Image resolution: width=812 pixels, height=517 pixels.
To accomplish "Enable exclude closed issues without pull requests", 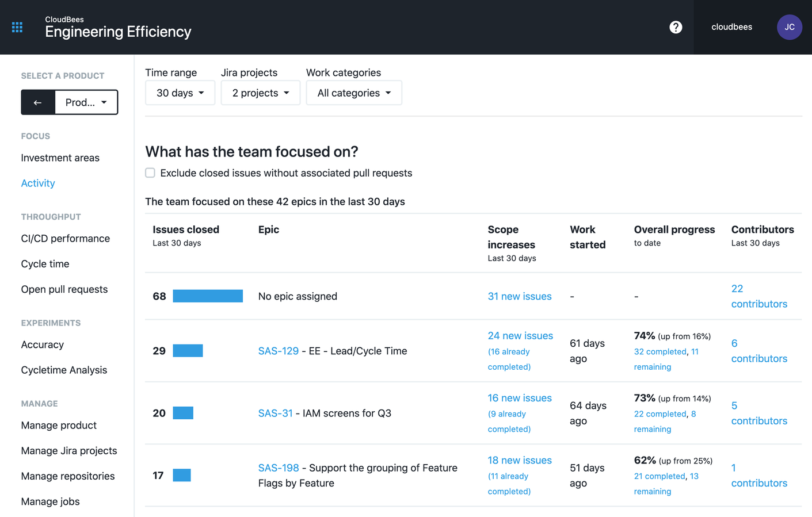I will click(150, 173).
